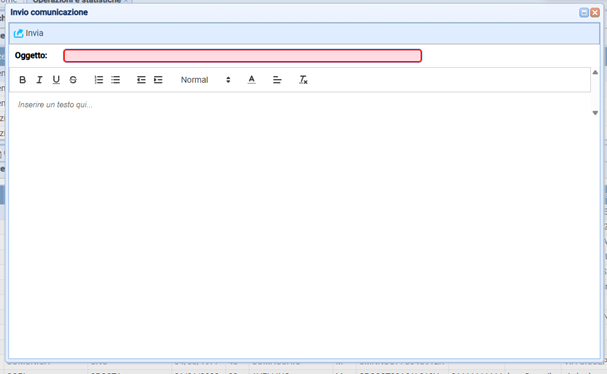Click the editor scroll up arrow
607x374 pixels.
(595, 72)
